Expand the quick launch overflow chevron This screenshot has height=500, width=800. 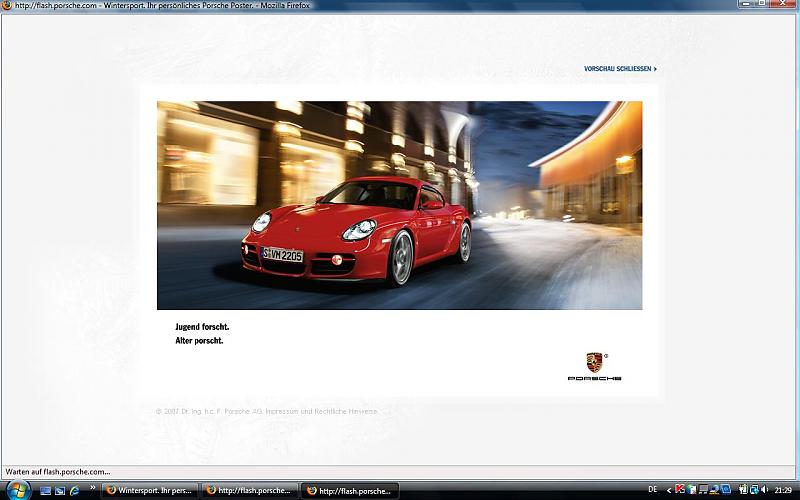pyautogui.click(x=92, y=488)
